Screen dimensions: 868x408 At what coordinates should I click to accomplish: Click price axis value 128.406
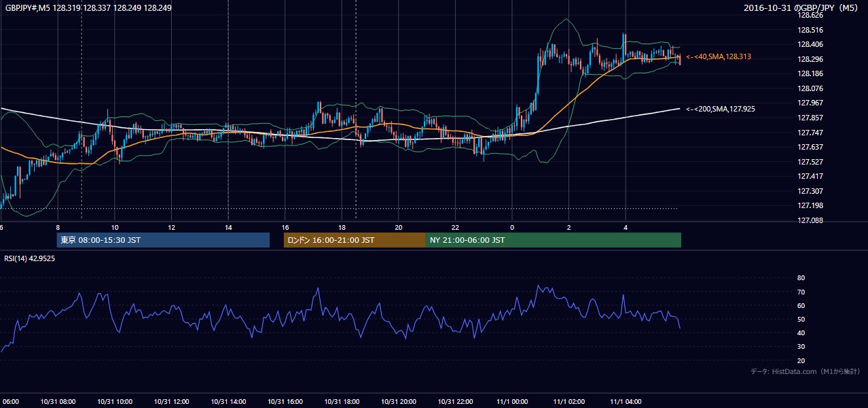coord(811,45)
